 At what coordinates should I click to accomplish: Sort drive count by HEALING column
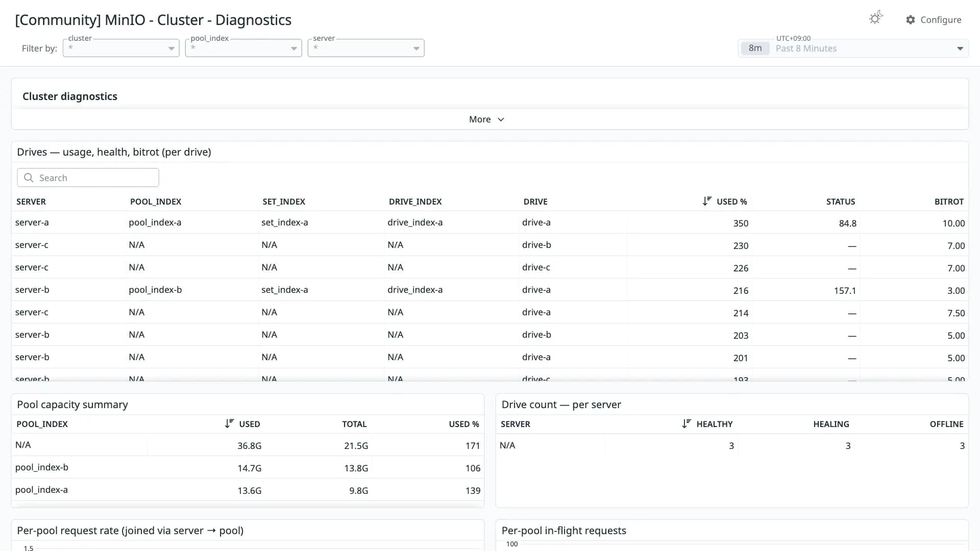(x=831, y=424)
